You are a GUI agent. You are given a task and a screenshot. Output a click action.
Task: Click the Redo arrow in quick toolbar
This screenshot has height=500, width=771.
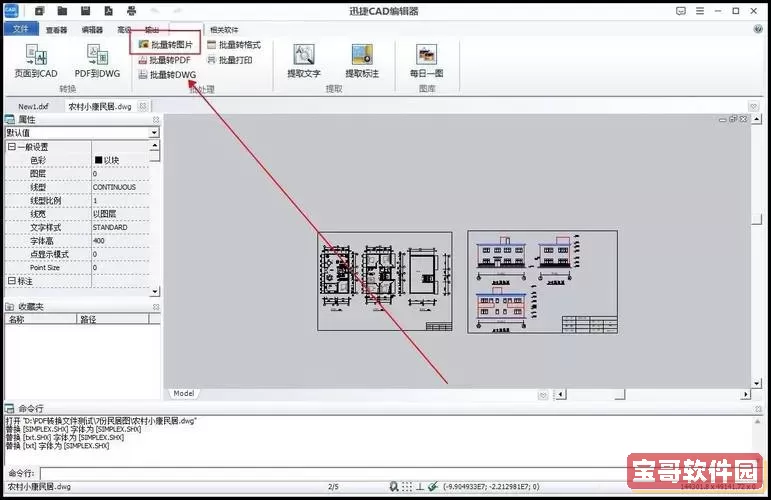(x=178, y=11)
